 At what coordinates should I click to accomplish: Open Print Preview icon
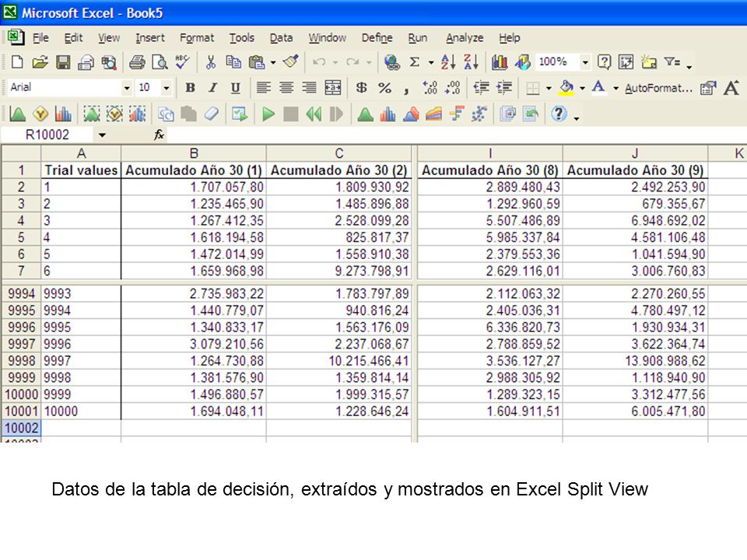(x=160, y=62)
